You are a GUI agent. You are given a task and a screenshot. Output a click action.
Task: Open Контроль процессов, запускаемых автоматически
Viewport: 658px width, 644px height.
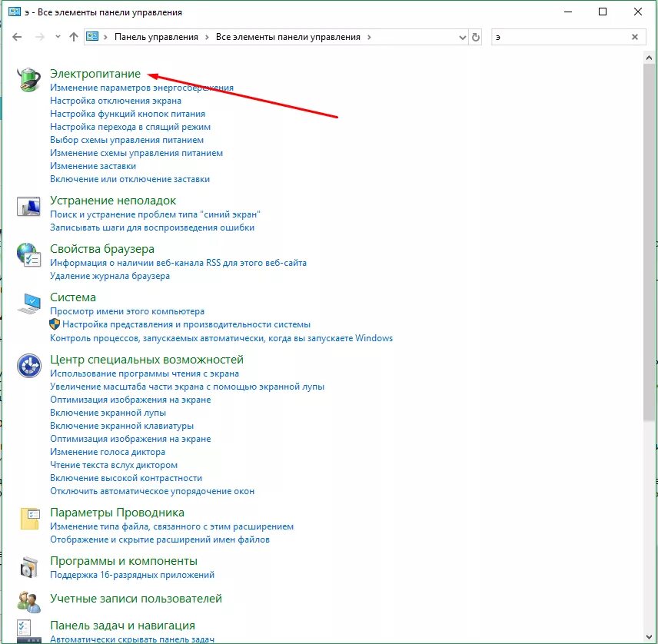[x=221, y=338]
